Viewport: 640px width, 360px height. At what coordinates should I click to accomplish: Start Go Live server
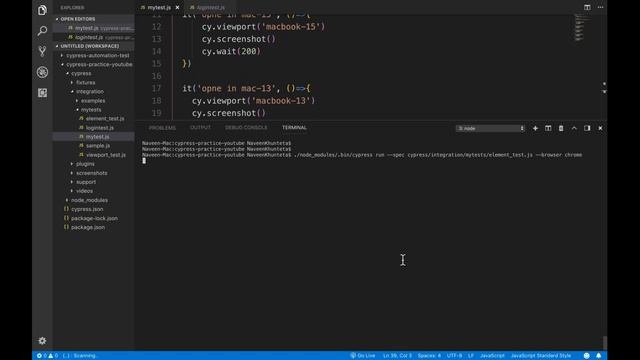(x=363, y=356)
